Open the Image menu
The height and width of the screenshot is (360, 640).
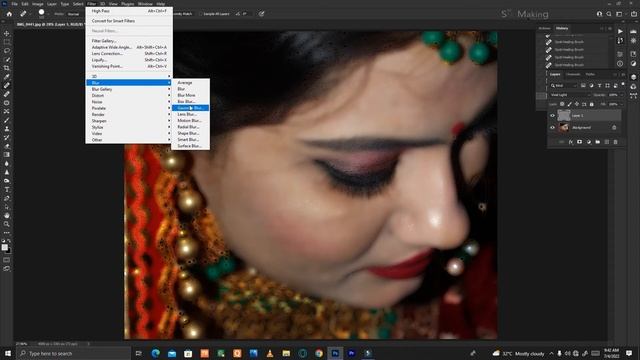37,4
